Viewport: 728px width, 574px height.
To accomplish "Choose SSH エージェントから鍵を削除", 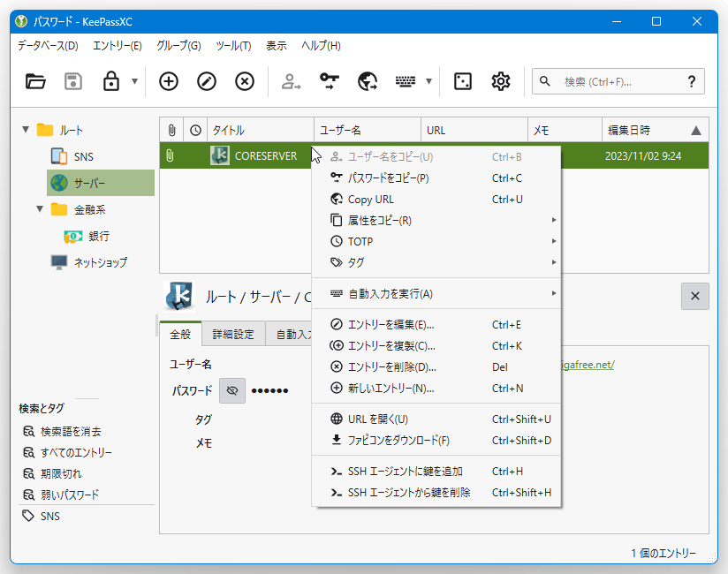I will click(436, 493).
